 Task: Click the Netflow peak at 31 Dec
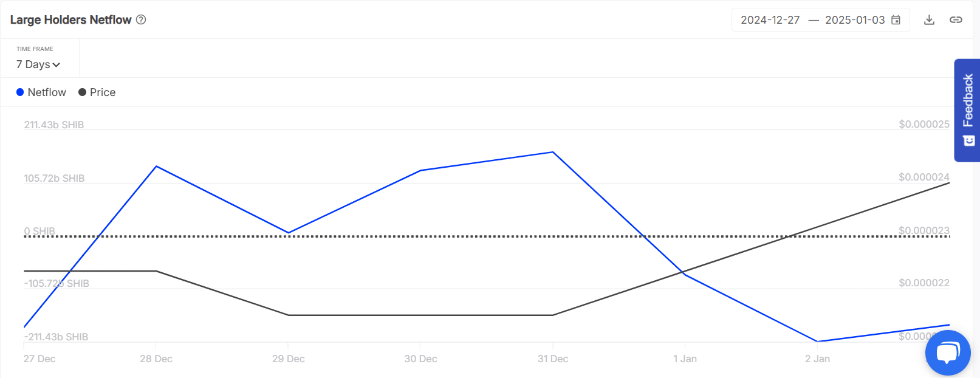click(x=553, y=152)
